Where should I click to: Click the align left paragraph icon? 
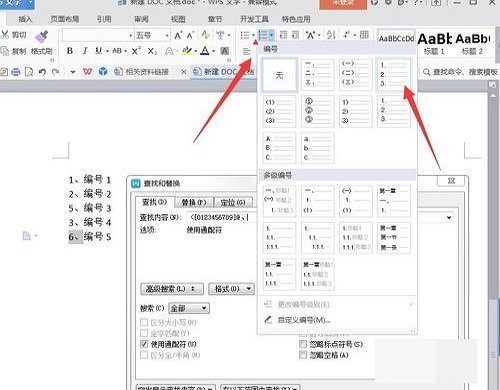(x=246, y=51)
